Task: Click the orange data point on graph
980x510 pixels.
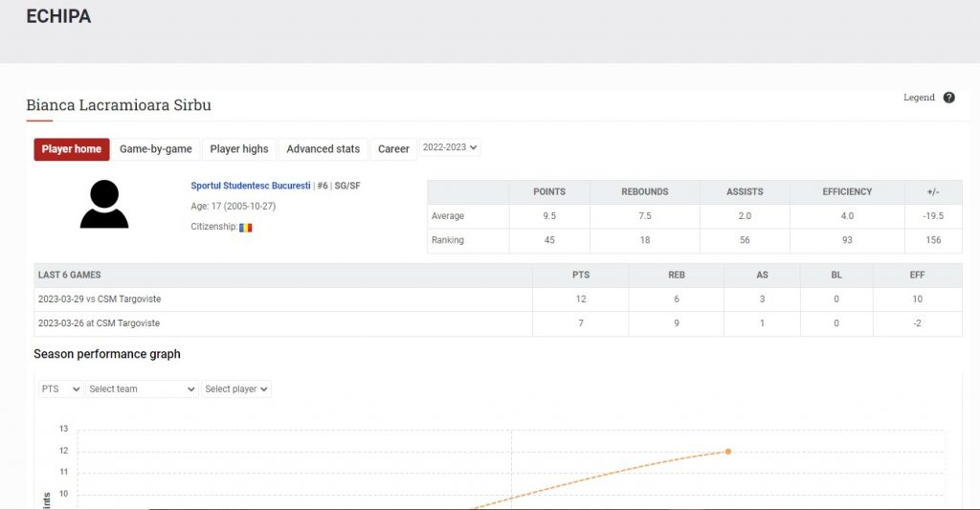Action: point(727,452)
